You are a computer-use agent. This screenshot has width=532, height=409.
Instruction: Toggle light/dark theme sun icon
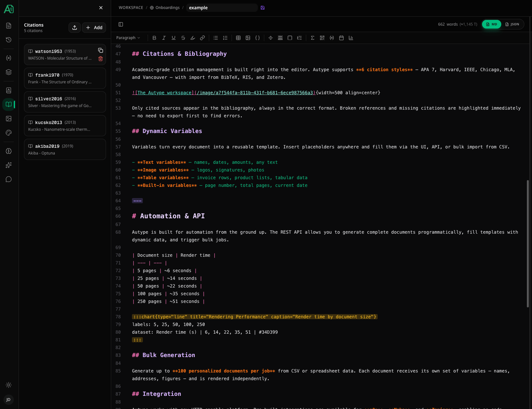click(9, 385)
